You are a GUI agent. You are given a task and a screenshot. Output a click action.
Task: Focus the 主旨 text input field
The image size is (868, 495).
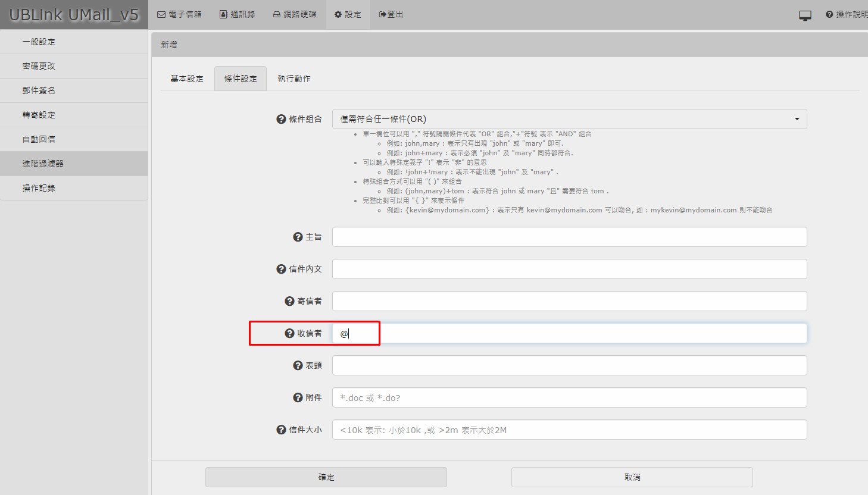tap(569, 237)
